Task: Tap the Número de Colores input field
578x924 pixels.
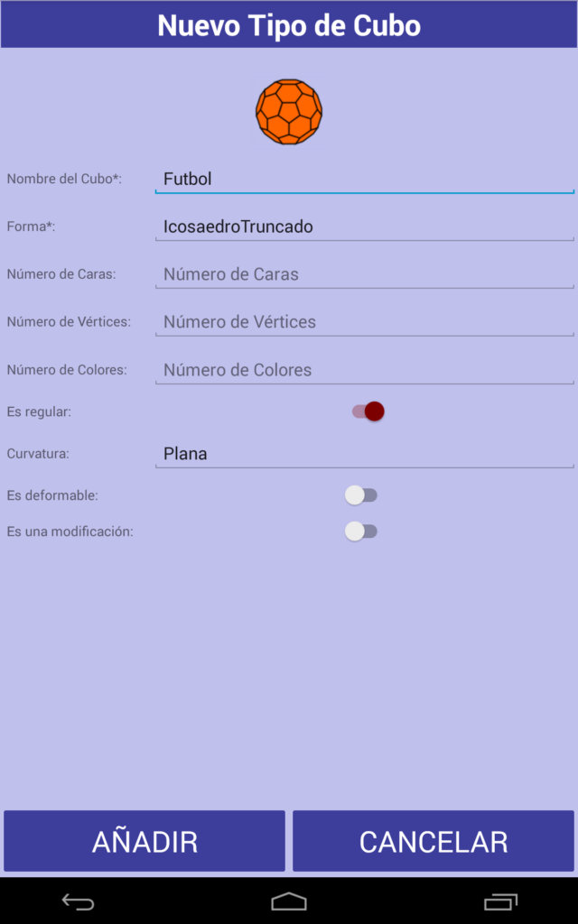Action: pos(364,370)
